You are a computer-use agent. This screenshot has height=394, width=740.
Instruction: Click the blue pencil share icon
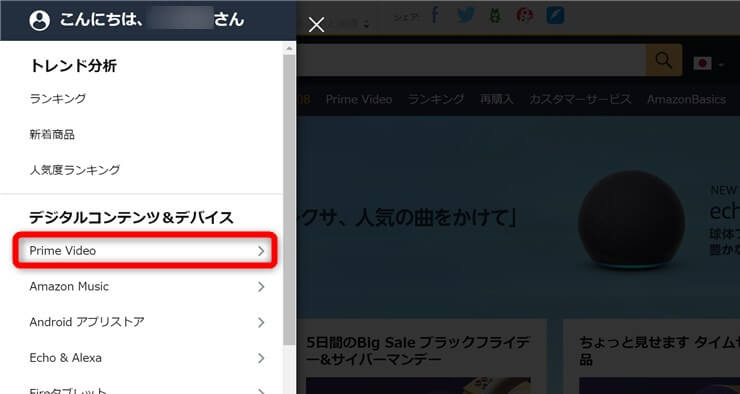(x=555, y=15)
